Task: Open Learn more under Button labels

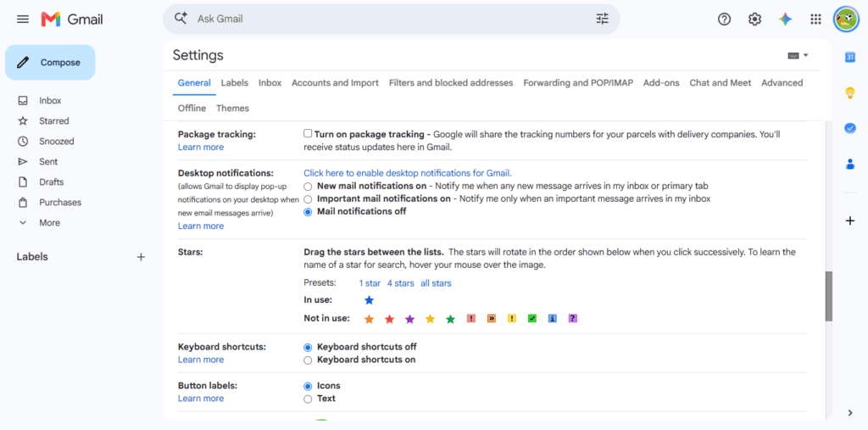Action: pyautogui.click(x=201, y=399)
